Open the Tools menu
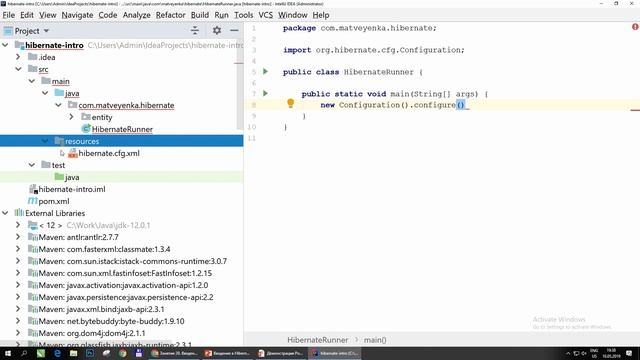The width and height of the screenshot is (640, 360). (244, 15)
